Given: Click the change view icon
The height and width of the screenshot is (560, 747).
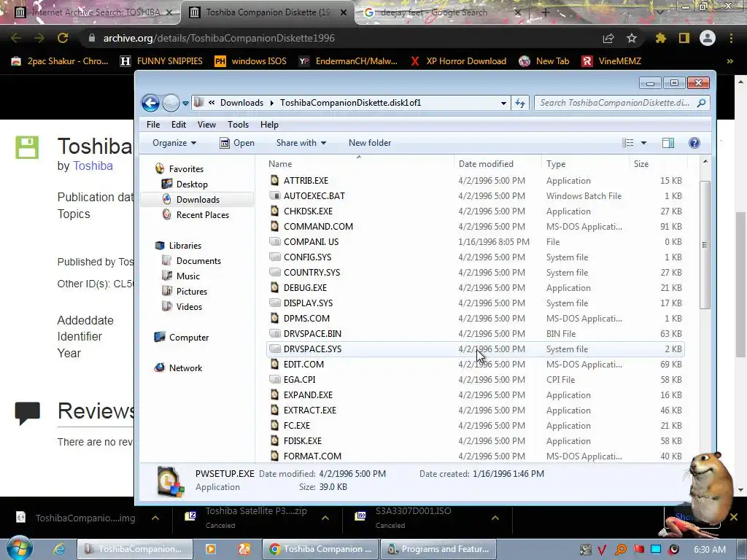Looking at the screenshot, I should (x=627, y=143).
